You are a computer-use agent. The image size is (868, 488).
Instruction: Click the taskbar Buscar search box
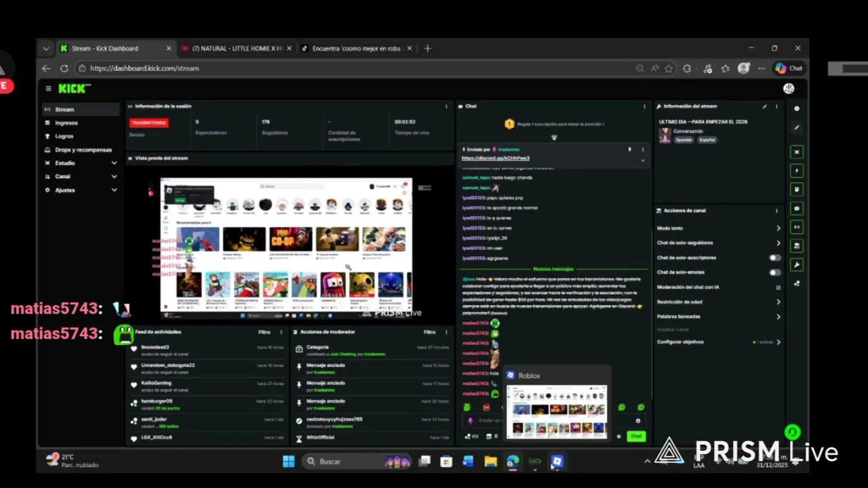click(x=357, y=462)
